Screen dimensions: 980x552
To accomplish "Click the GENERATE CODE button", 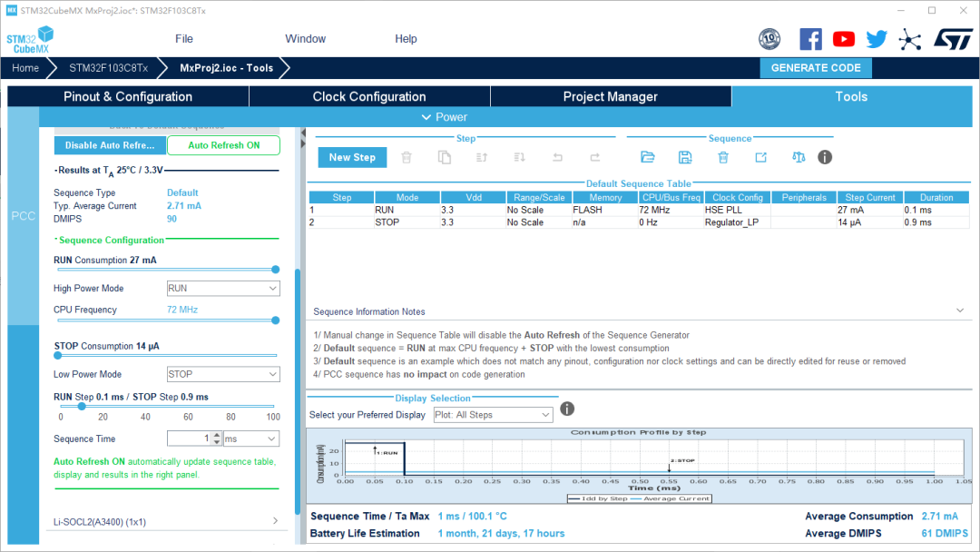I will [816, 67].
